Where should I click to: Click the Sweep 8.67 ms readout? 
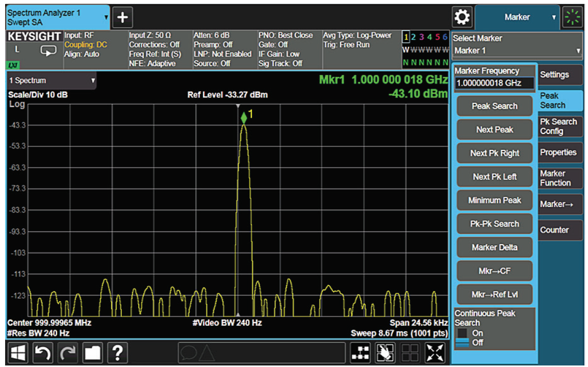point(399,333)
